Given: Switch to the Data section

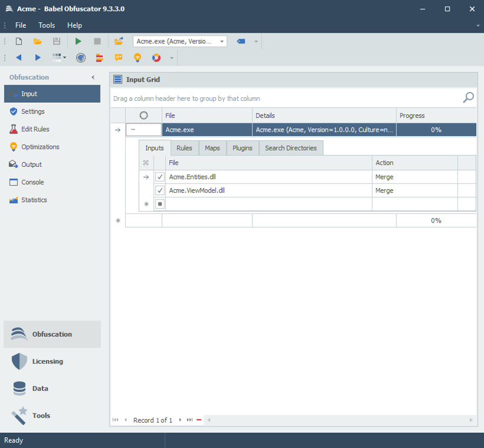Looking at the screenshot, I should click(x=52, y=388).
